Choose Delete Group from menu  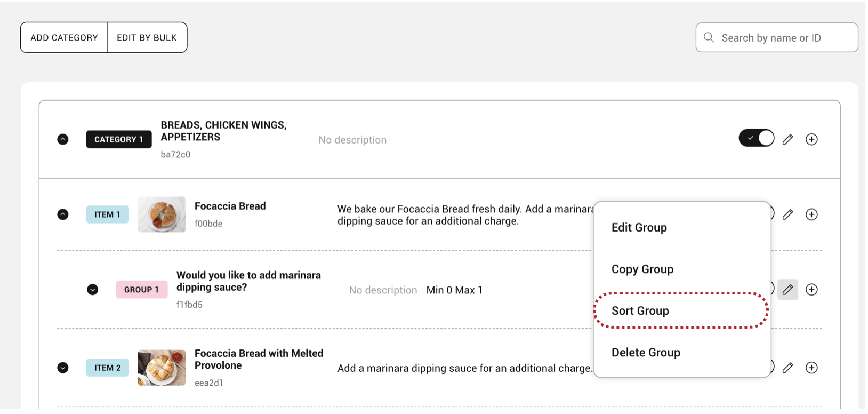pyautogui.click(x=646, y=352)
